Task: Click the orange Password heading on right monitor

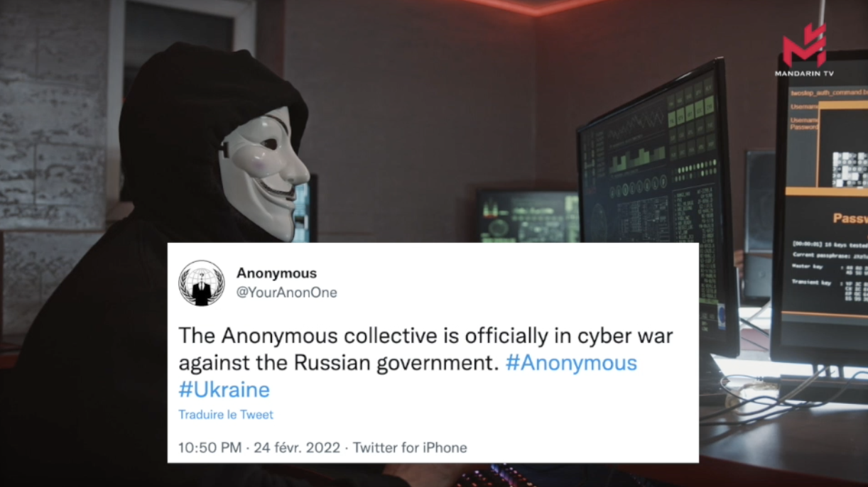Action: click(x=850, y=218)
